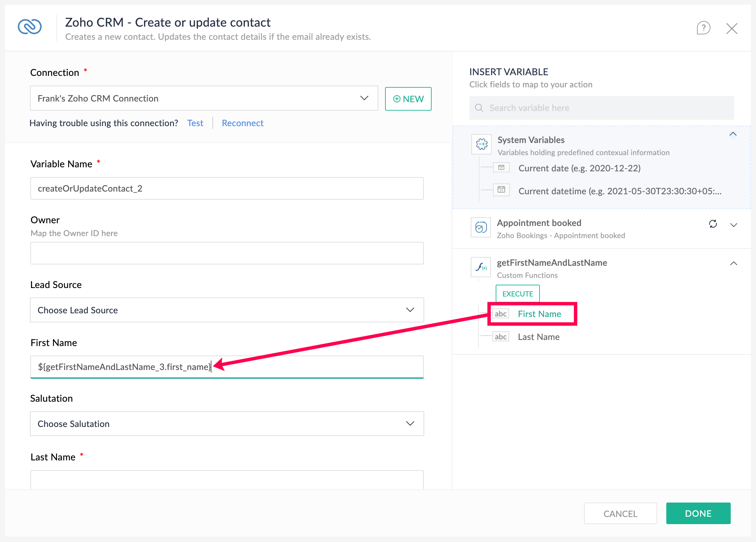The width and height of the screenshot is (756, 542).
Task: Click the Appointment booked trigger icon
Action: 481,227
